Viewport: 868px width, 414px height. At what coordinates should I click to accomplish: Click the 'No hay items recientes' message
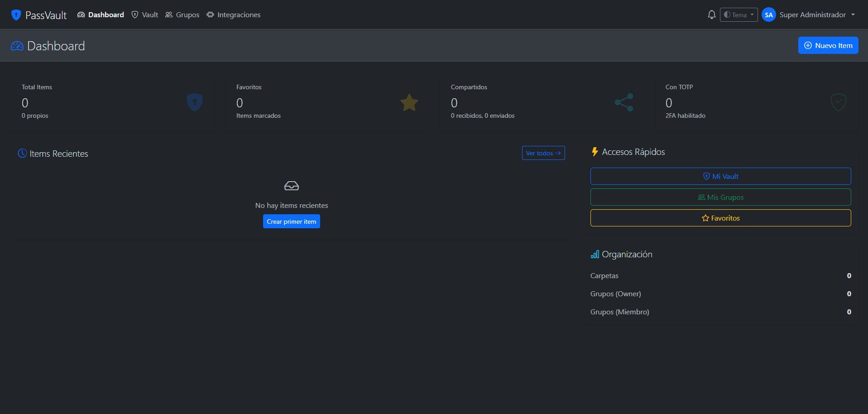[292, 206]
